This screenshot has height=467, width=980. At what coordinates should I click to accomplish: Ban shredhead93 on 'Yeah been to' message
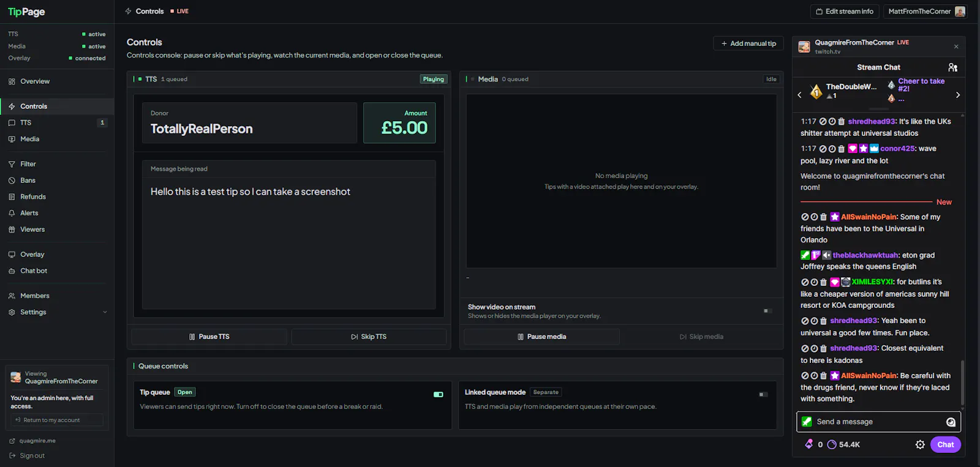pos(805,321)
